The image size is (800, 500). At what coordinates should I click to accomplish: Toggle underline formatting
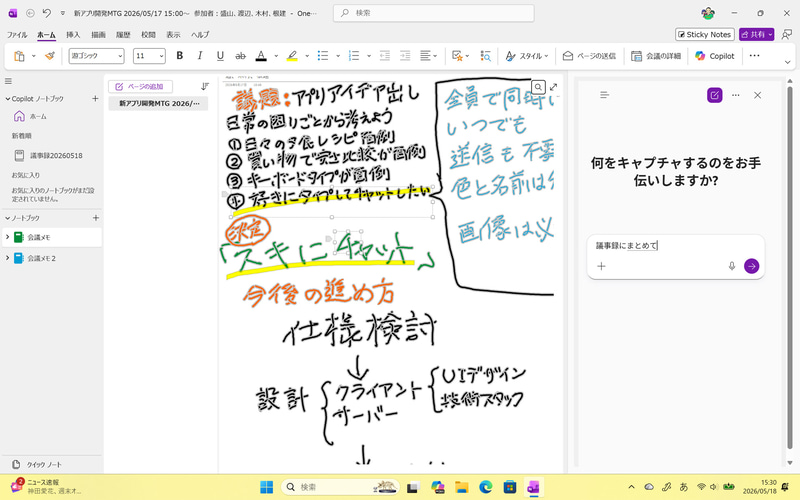pyautogui.click(x=220, y=56)
